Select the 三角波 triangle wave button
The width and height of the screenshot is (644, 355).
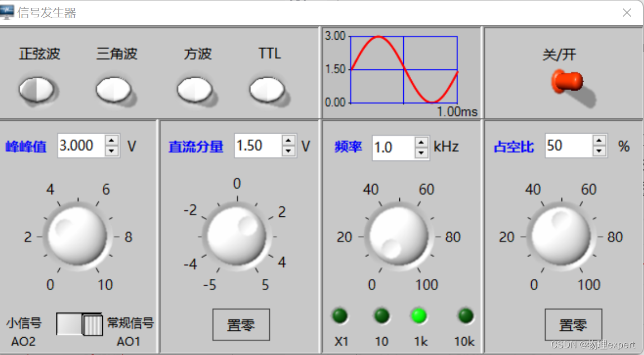(114, 89)
